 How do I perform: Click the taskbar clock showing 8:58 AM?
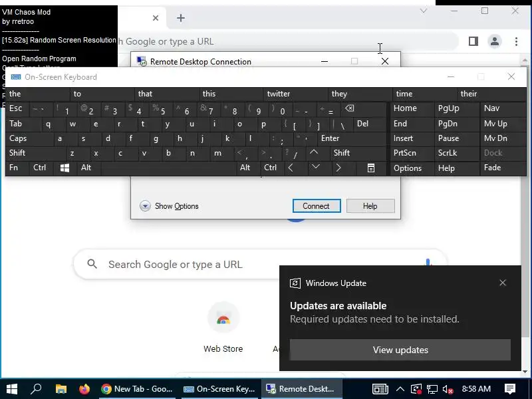click(476, 389)
